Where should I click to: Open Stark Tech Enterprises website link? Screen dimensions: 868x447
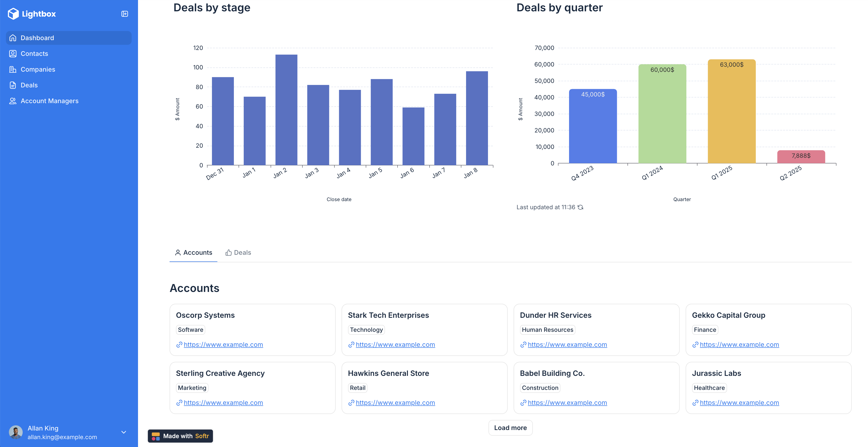click(x=395, y=345)
